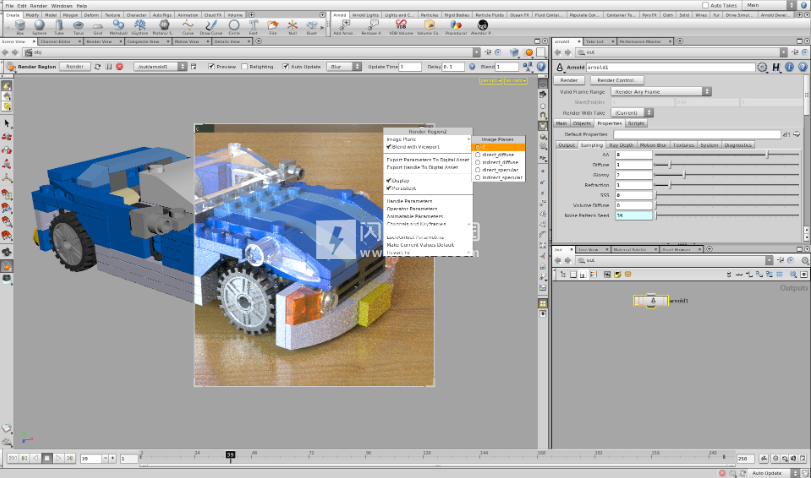Select the Curve shelf tool

188,27
